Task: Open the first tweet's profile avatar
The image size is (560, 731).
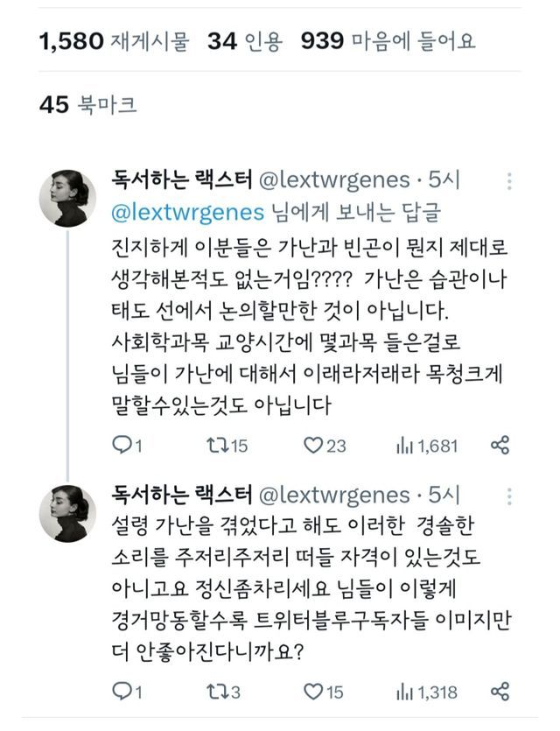Action: tap(67, 198)
